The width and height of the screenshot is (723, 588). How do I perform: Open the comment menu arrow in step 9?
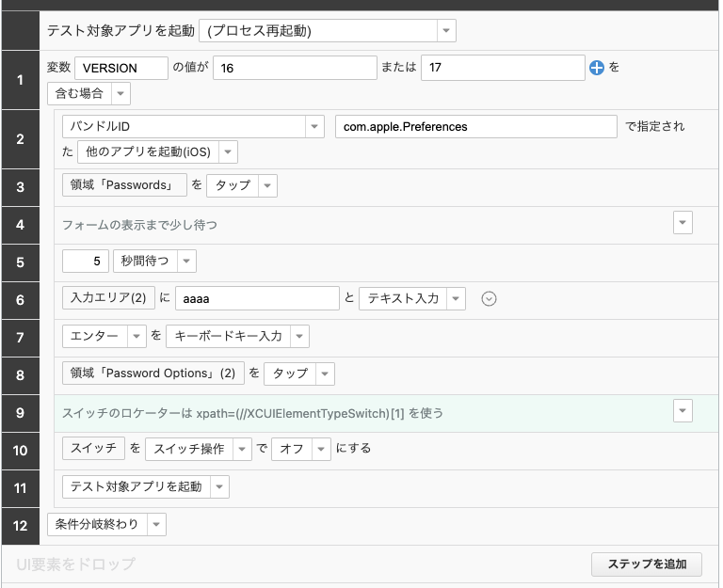(683, 410)
